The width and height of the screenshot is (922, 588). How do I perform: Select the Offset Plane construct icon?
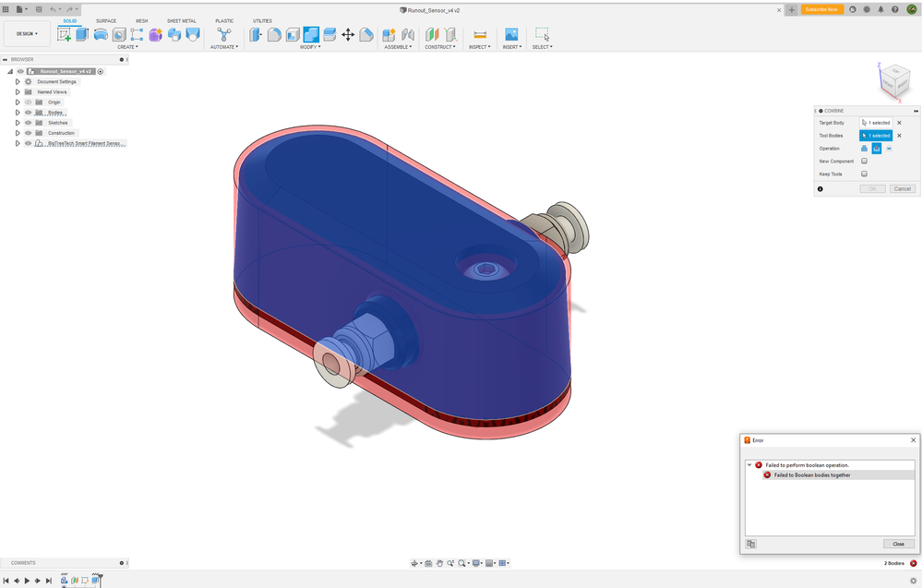pyautogui.click(x=432, y=35)
